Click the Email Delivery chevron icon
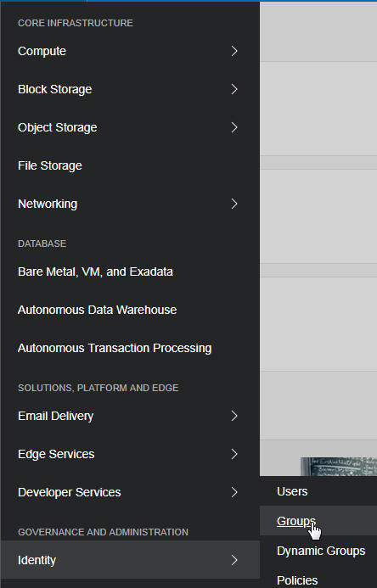 pyautogui.click(x=234, y=416)
